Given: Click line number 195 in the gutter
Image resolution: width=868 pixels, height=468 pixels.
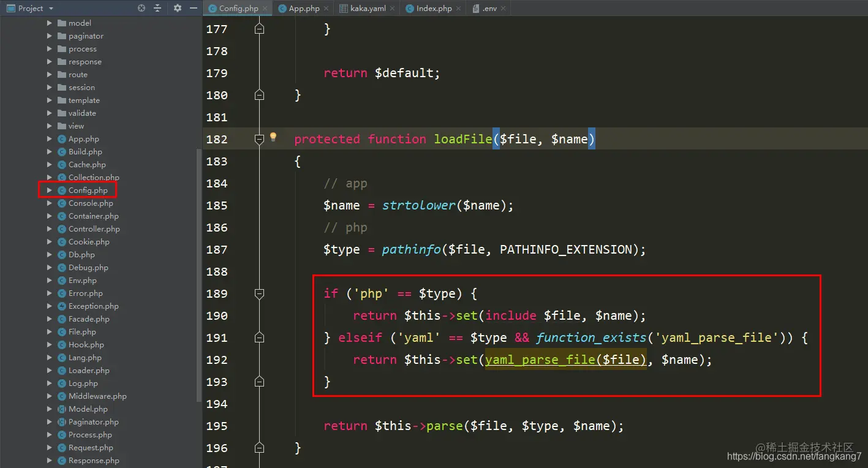Looking at the screenshot, I should coord(216,426).
